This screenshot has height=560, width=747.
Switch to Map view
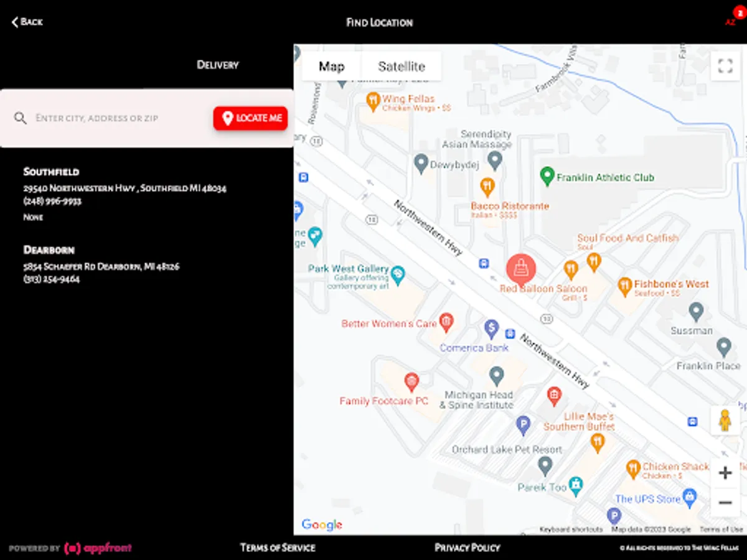[x=331, y=67]
